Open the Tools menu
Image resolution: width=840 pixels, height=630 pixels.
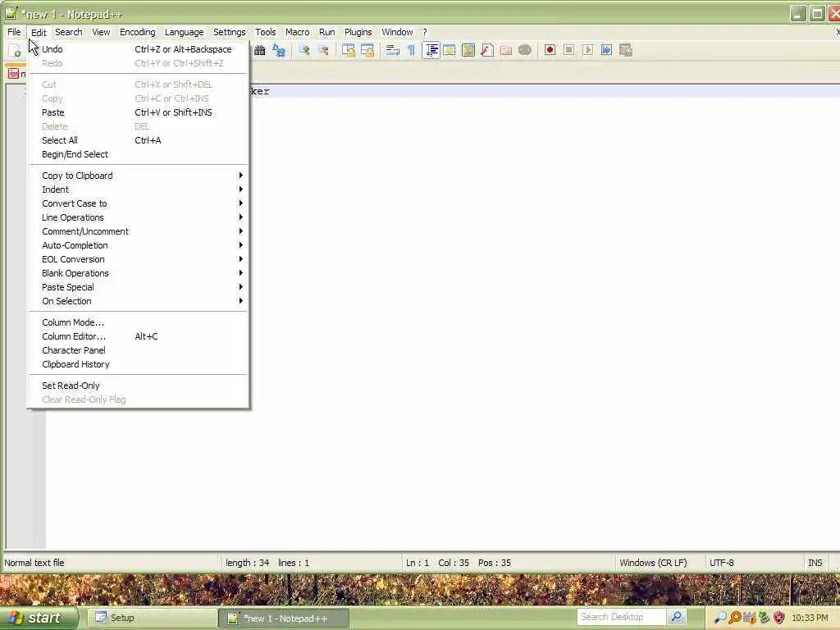265,32
